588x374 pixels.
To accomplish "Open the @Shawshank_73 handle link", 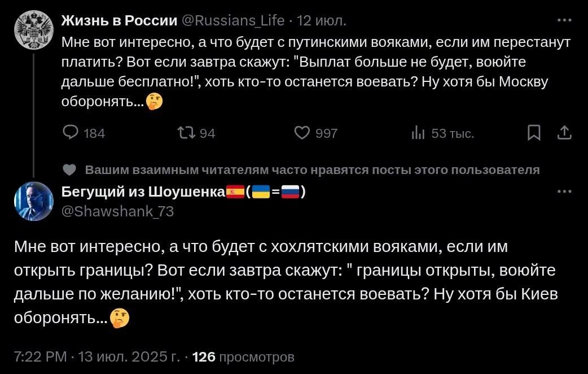I will tap(117, 211).
